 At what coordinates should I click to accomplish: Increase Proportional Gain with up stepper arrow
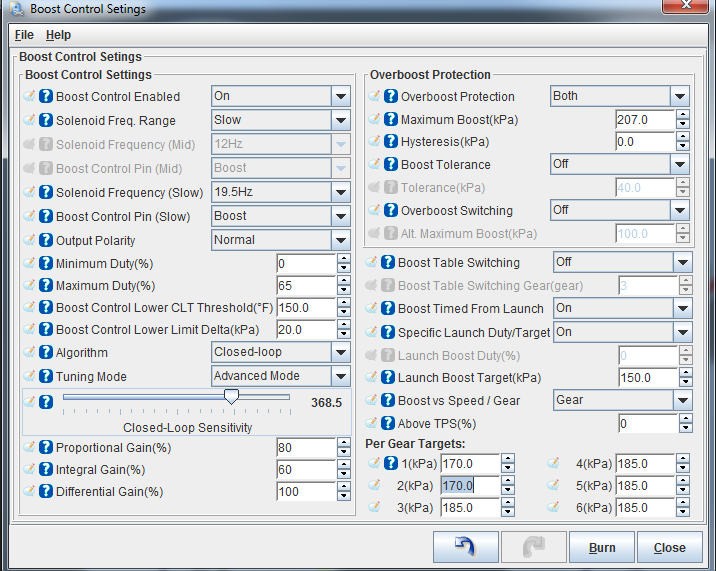pyautogui.click(x=343, y=442)
